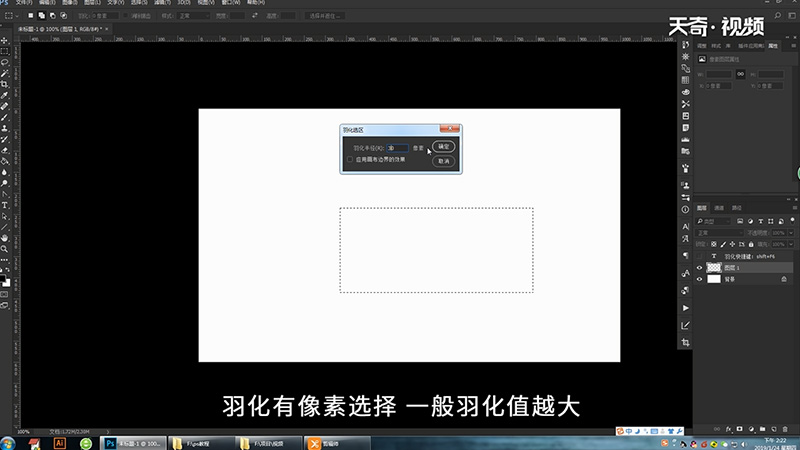The width and height of the screenshot is (800, 450).
Task: Select the Path Selection tool
Action: [5, 216]
